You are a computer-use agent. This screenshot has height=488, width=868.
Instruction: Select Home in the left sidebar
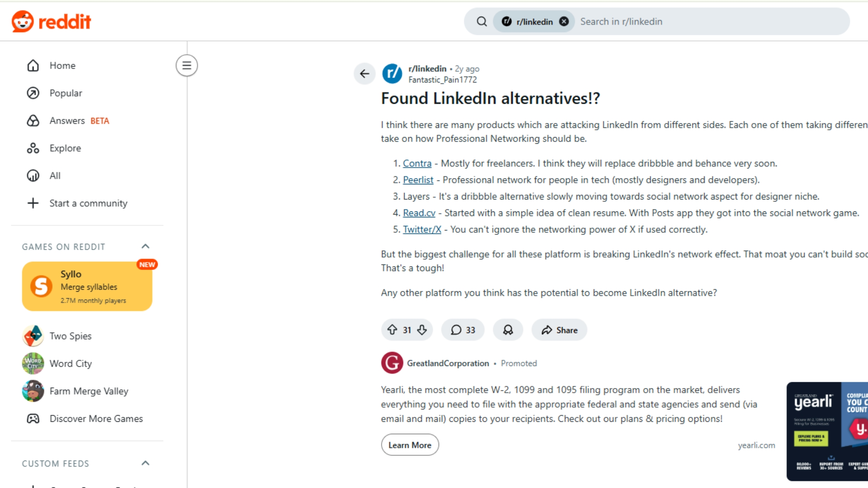pyautogui.click(x=62, y=65)
